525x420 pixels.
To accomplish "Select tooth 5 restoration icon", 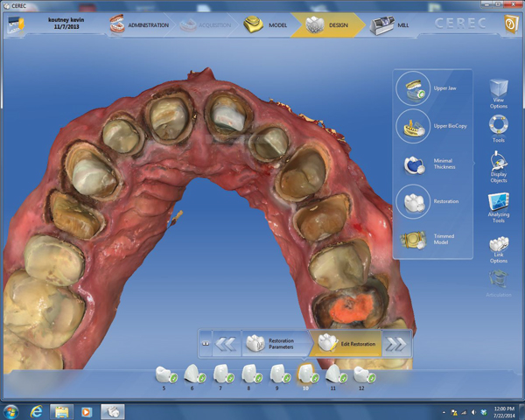I will pyautogui.click(x=164, y=374).
